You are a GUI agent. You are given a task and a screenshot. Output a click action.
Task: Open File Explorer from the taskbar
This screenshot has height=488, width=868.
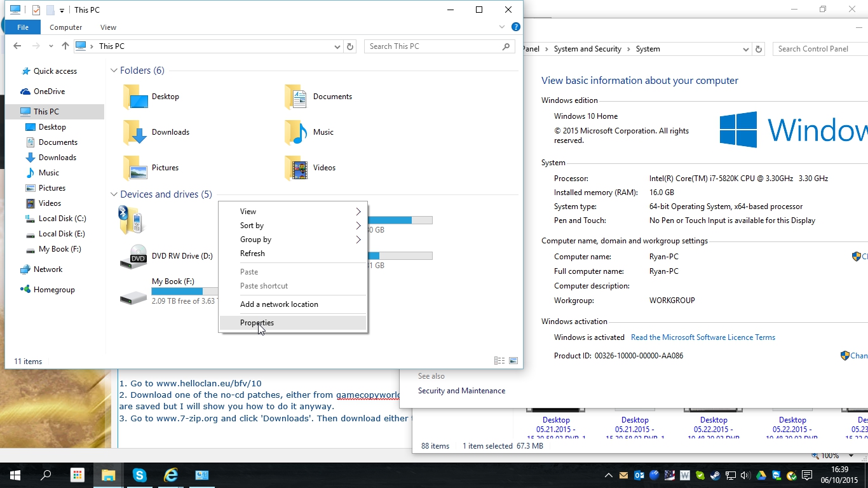(x=108, y=475)
